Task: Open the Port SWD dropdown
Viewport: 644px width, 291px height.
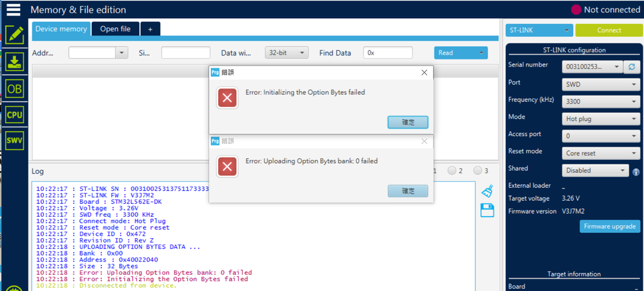Action: click(601, 85)
